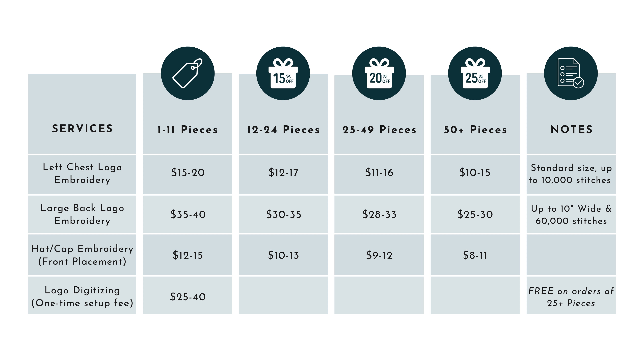Click the 20% off gift icon
Viewport: 644px width, 362px height.
pos(379,73)
